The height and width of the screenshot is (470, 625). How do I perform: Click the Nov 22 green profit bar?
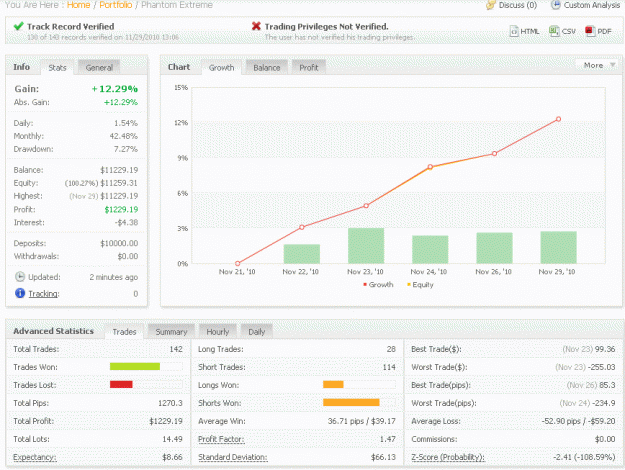(x=302, y=254)
